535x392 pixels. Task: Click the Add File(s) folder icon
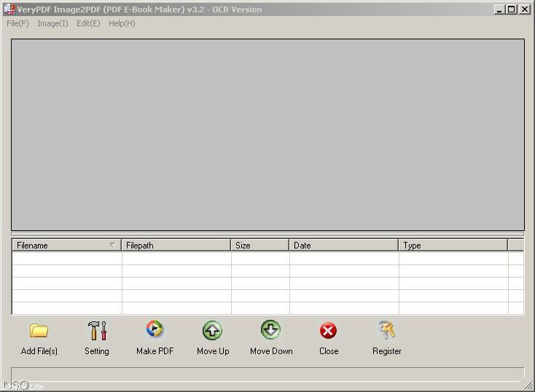(x=39, y=330)
